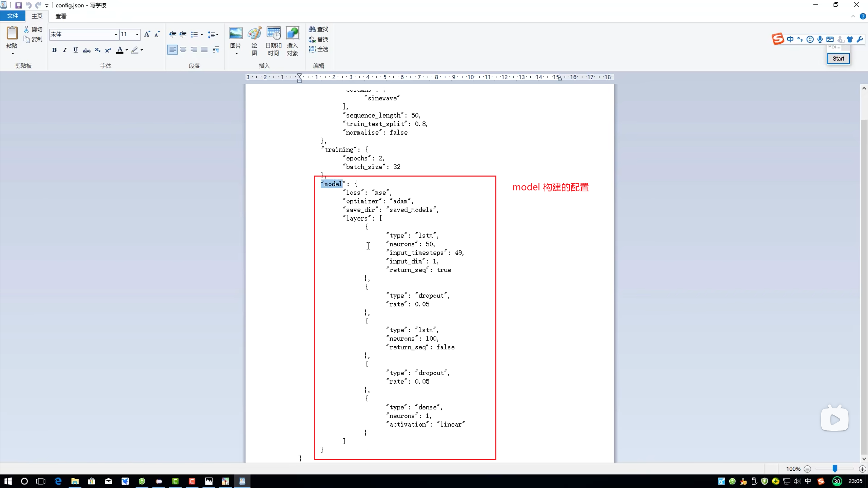Image resolution: width=868 pixels, height=488 pixels.
Task: Click the 替换 replace button
Action: pos(318,39)
